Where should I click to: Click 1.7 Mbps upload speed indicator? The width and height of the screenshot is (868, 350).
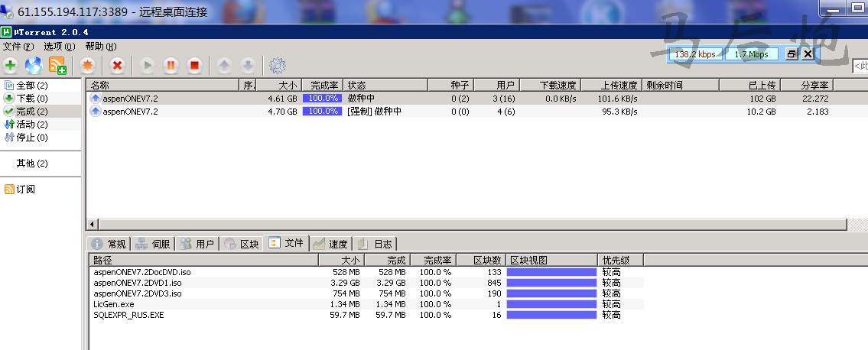pyautogui.click(x=751, y=54)
